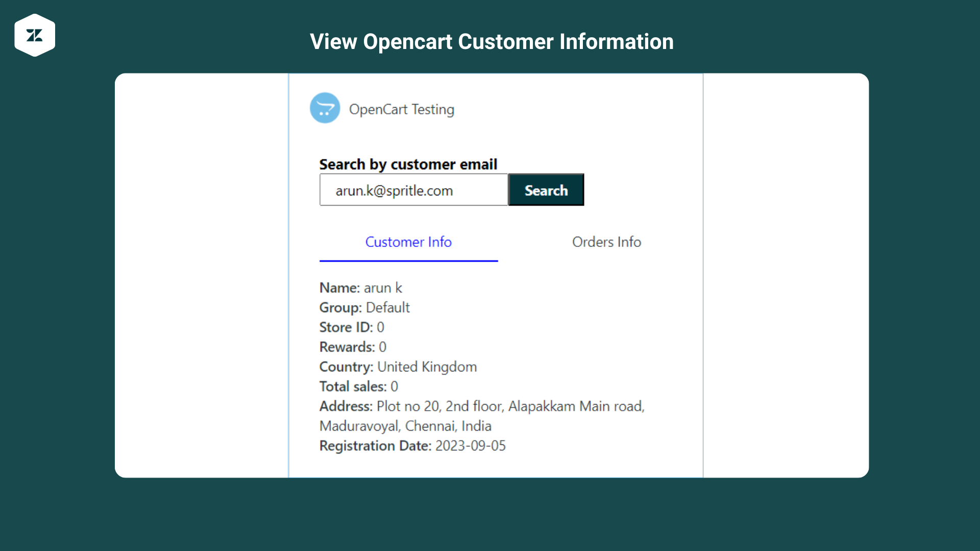
Task: Click the Zendesk hexagon logo
Action: tap(35, 35)
